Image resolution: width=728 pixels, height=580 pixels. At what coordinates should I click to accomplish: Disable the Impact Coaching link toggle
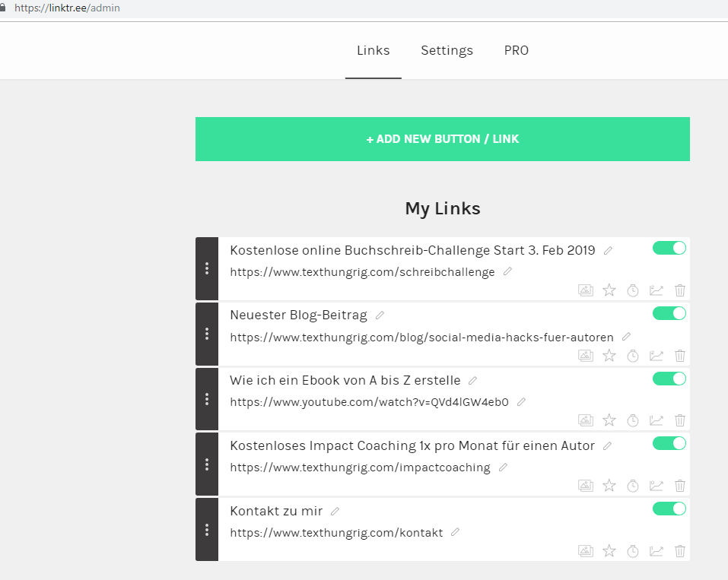click(669, 444)
